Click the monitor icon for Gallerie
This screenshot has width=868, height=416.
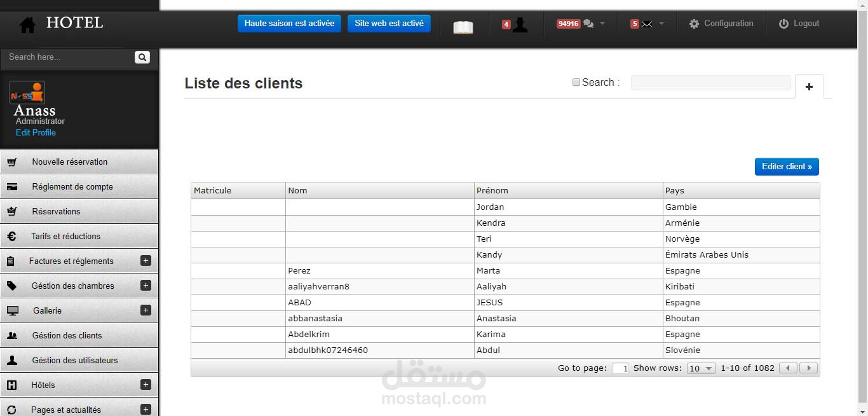pyautogui.click(x=13, y=311)
